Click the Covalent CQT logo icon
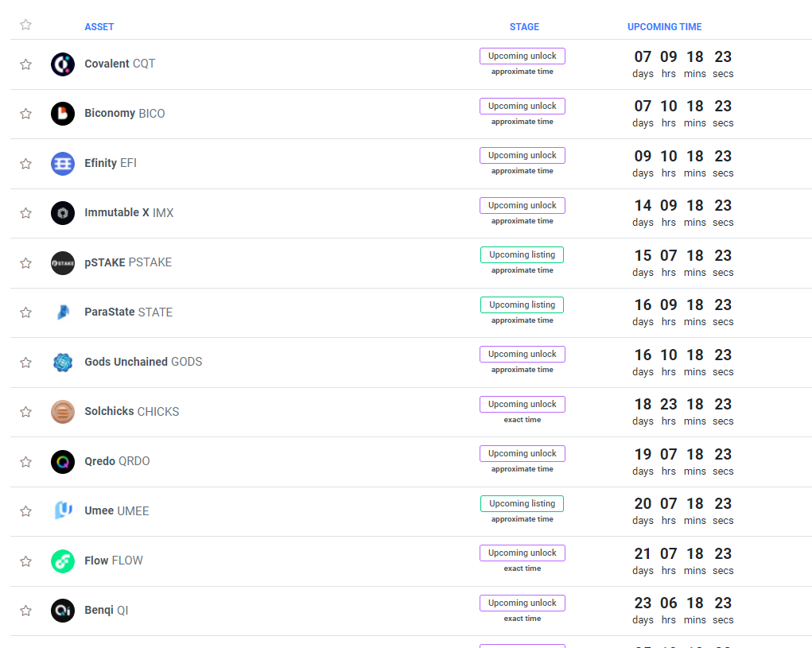 point(63,64)
